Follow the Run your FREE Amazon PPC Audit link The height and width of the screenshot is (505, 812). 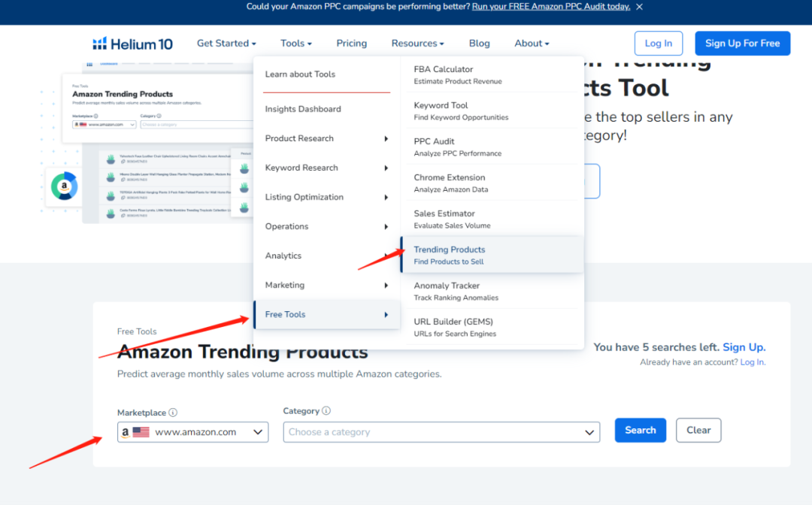[x=550, y=7]
